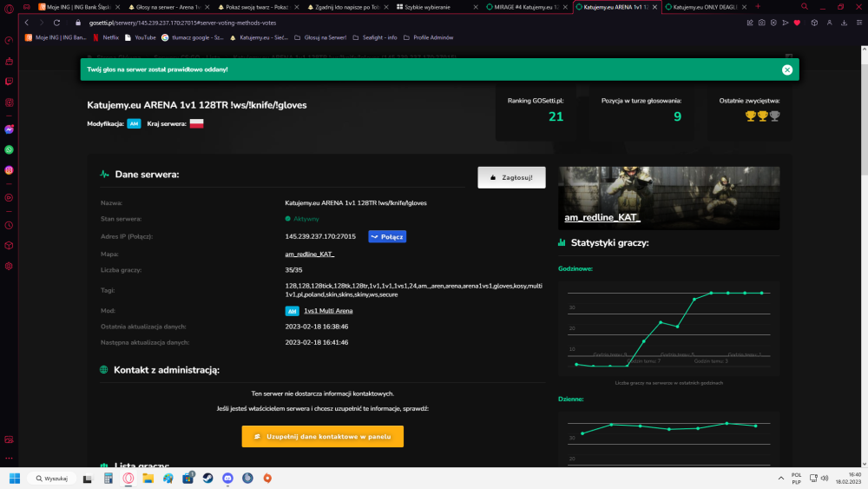The height and width of the screenshot is (489, 868).
Task: Click the snapshot camera icon in address bar
Action: pos(762,23)
